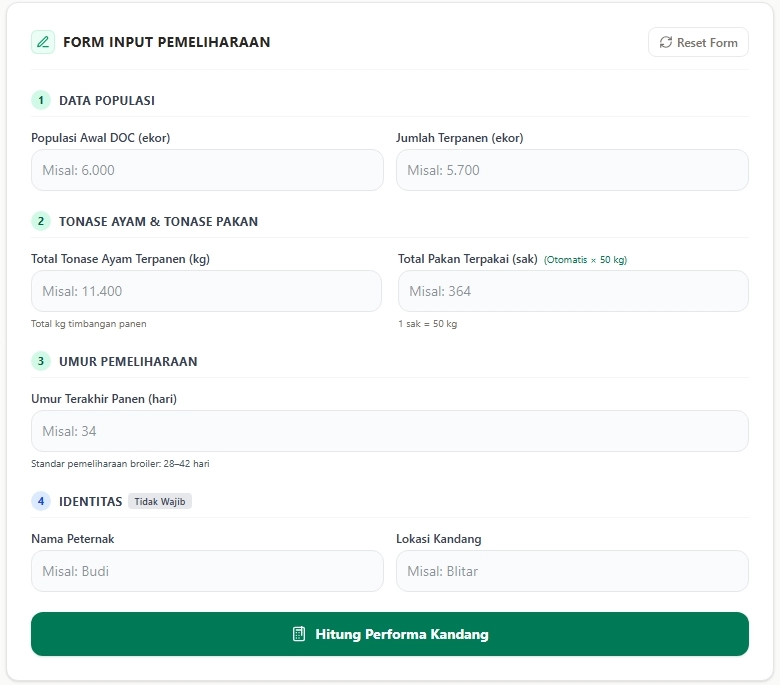Click the step 1 badge for Data Populasi
The width and height of the screenshot is (780, 685).
(x=41, y=100)
